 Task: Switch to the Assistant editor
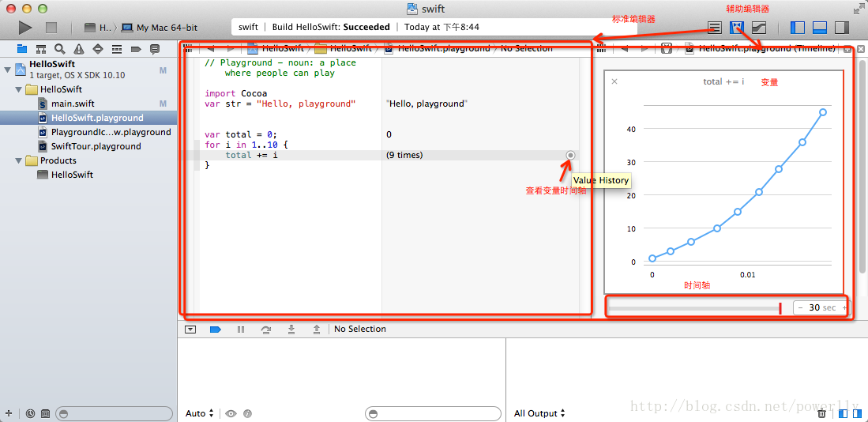tap(736, 27)
